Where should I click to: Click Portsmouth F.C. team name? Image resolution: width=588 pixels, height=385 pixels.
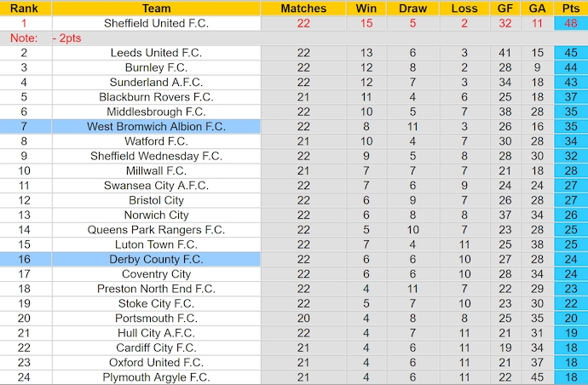[157, 318]
